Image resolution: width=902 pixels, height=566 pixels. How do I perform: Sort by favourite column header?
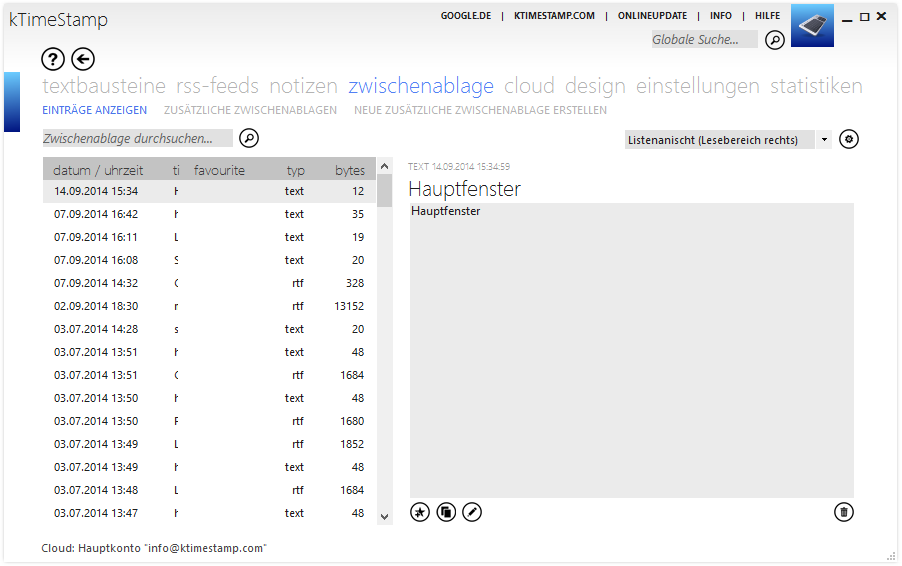click(x=219, y=170)
